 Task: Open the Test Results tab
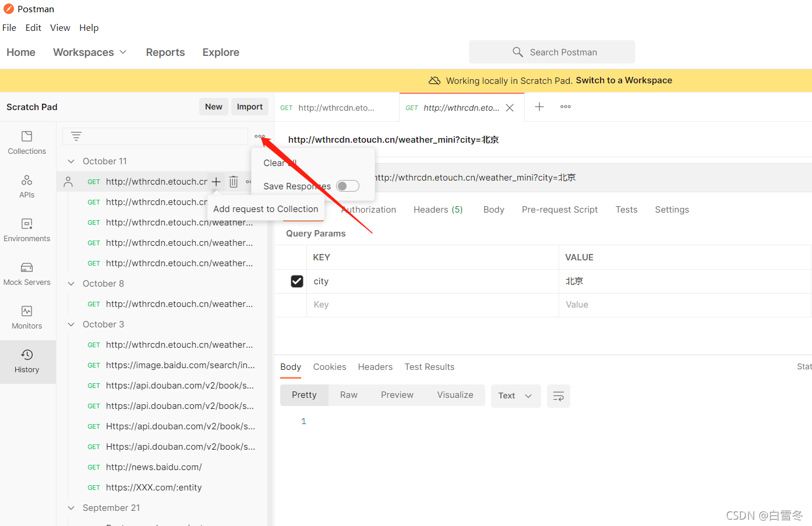(429, 367)
